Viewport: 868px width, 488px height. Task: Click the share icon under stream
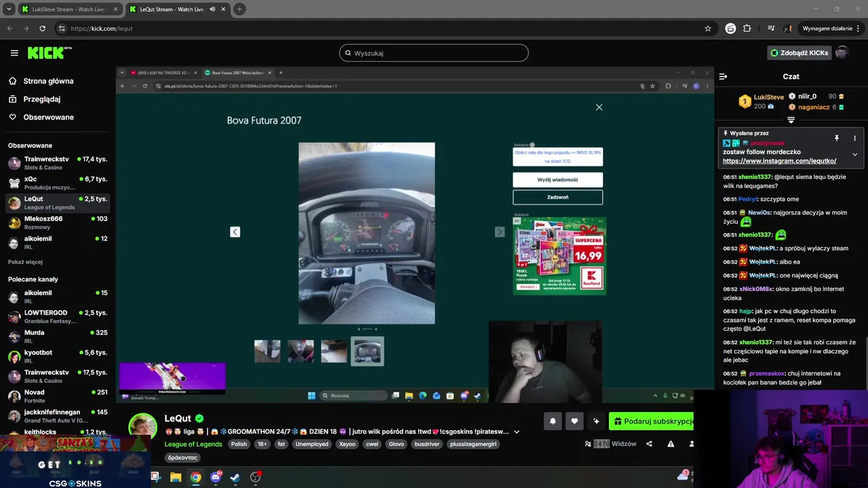click(649, 444)
